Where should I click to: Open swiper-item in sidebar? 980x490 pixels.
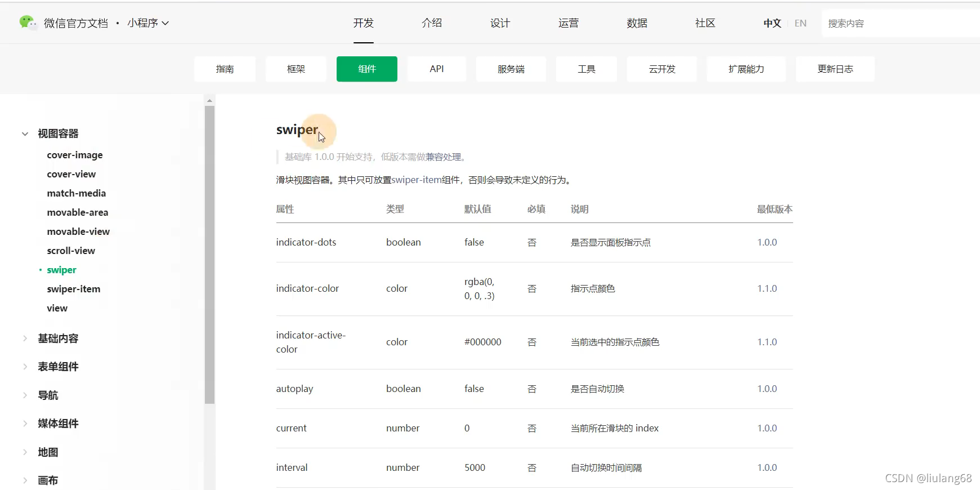[x=74, y=289]
